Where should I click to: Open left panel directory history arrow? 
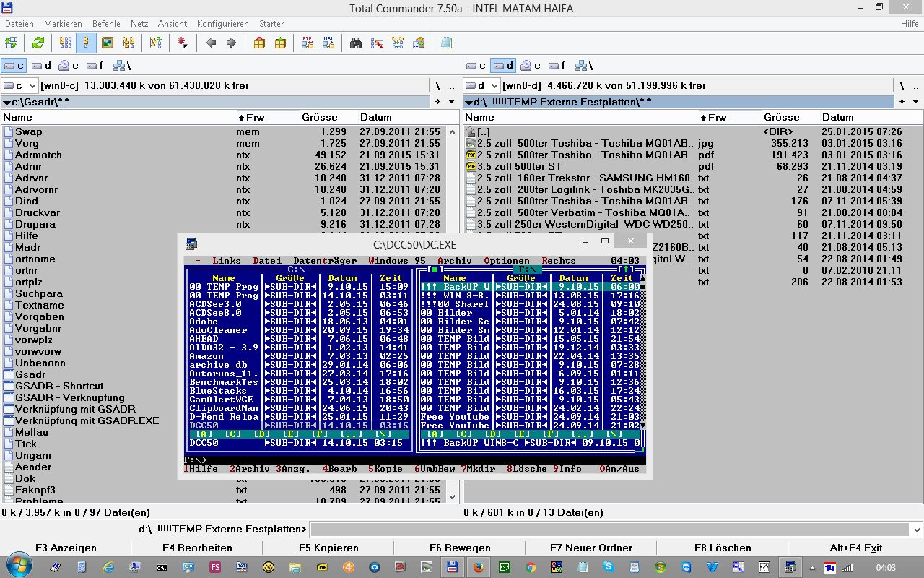point(452,102)
